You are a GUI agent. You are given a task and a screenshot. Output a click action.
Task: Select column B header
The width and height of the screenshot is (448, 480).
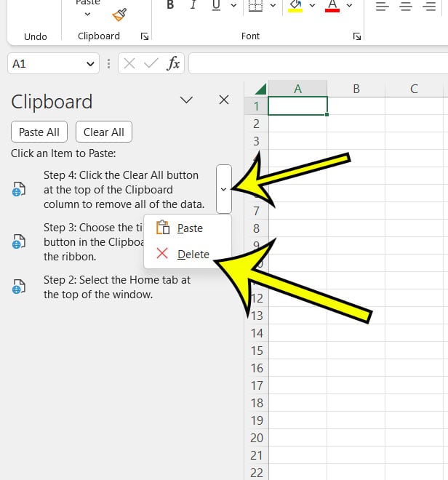coord(356,89)
